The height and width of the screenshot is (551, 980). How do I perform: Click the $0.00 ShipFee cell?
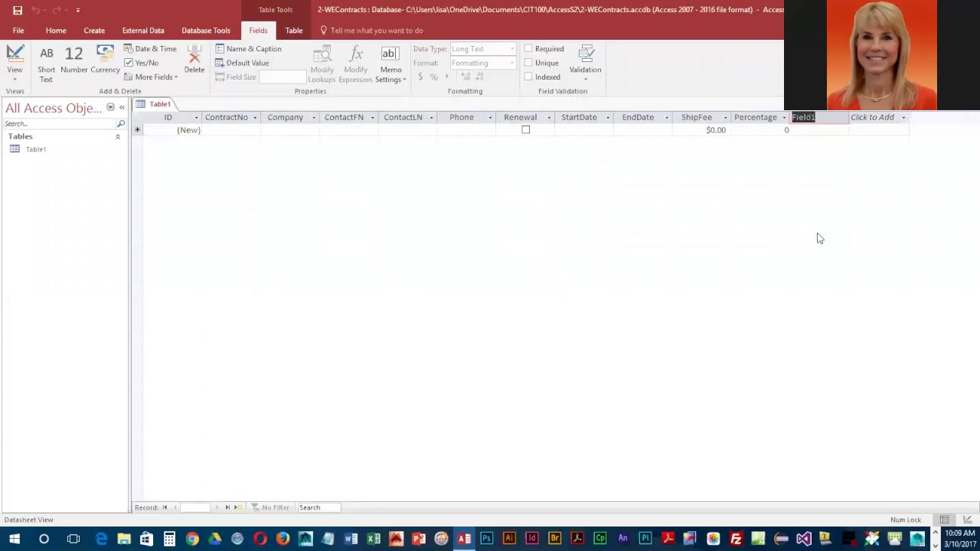coord(701,130)
